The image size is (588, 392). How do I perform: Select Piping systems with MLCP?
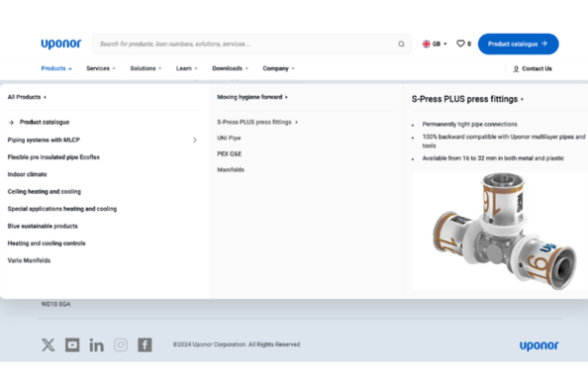(44, 140)
